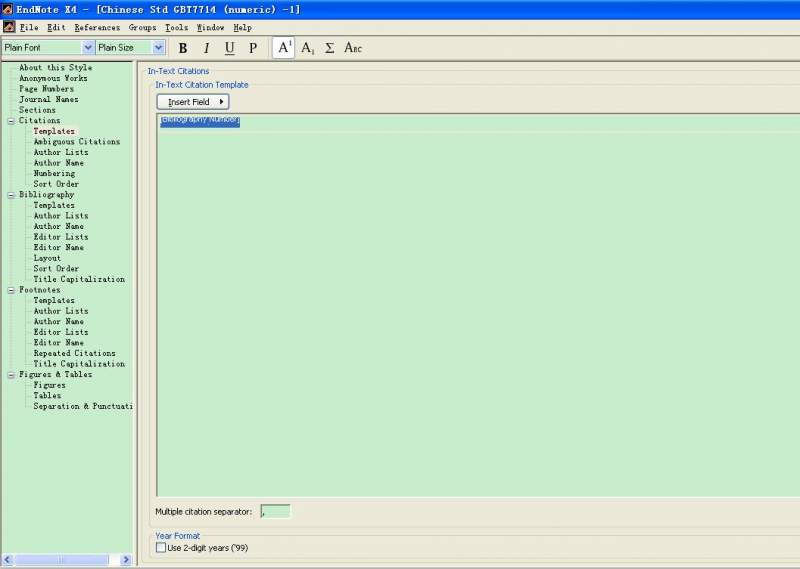Screen dimensions: 800x569
Task: Select Sections in tree
Action: pos(37,110)
